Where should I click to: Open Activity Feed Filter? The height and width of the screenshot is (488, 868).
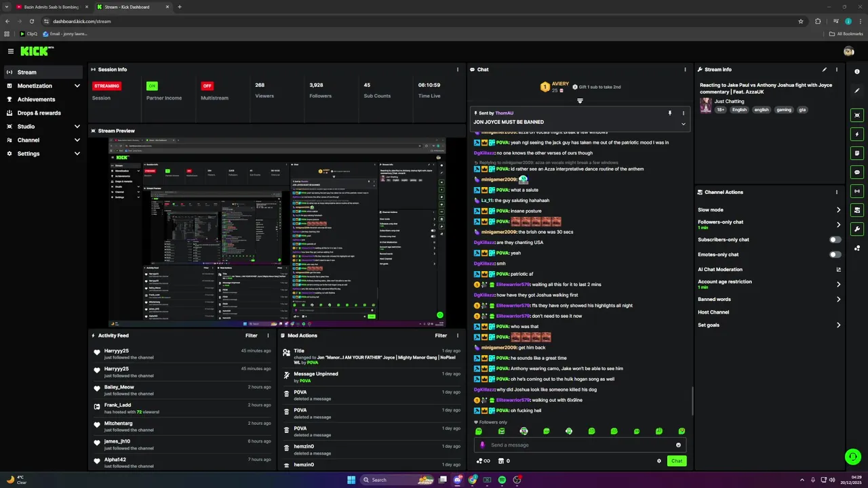click(251, 335)
